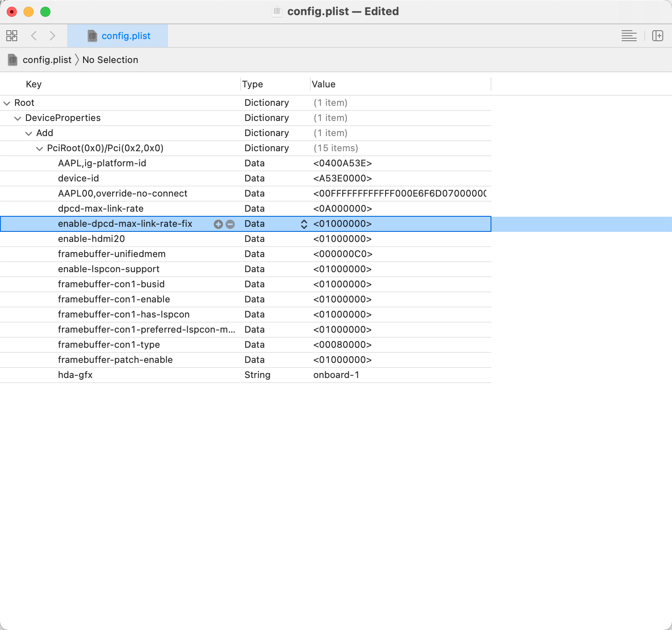672x630 pixels.
Task: Collapse the DeviceProperties dictionary
Action: coord(17,118)
